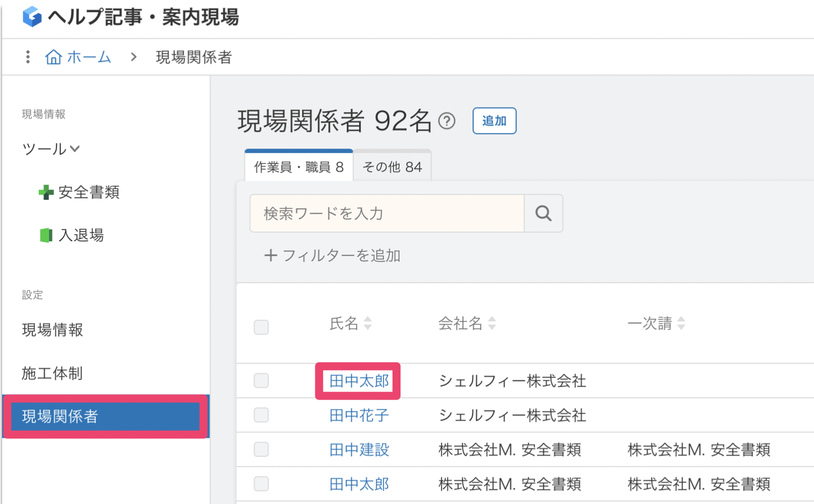This screenshot has height=504, width=814.
Task: Click the home house icon
Action: (53, 57)
